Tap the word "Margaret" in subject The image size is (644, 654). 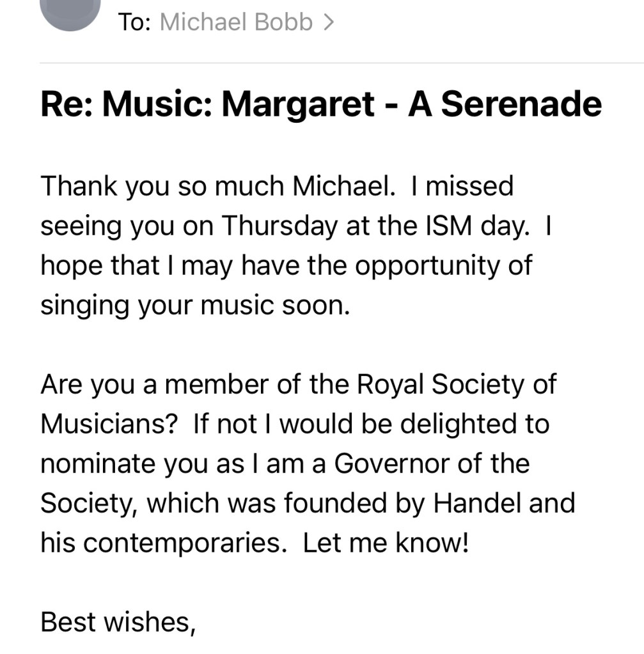297,105
